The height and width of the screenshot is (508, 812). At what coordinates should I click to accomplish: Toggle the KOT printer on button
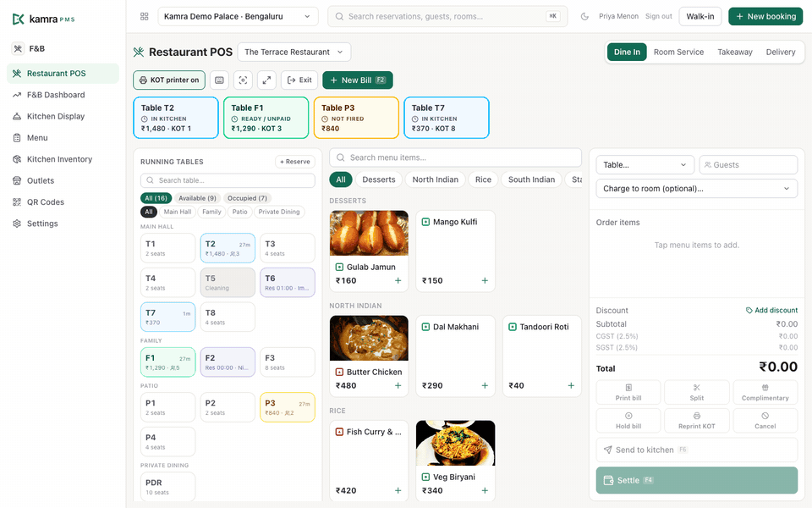169,80
